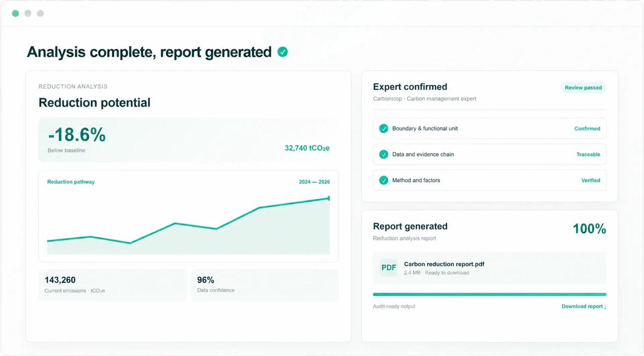
Task: Click the Data confidence caption
Action: point(216,290)
